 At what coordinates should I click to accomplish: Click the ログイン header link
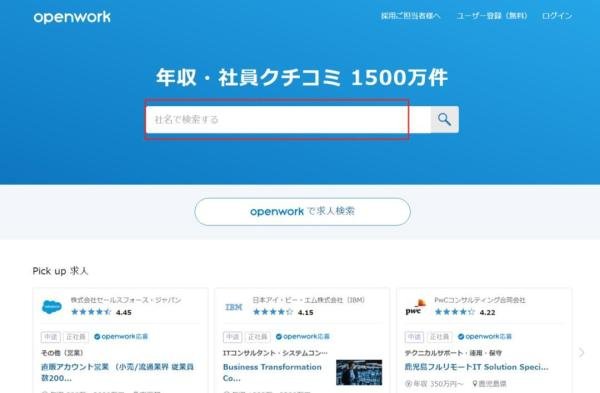tap(557, 16)
